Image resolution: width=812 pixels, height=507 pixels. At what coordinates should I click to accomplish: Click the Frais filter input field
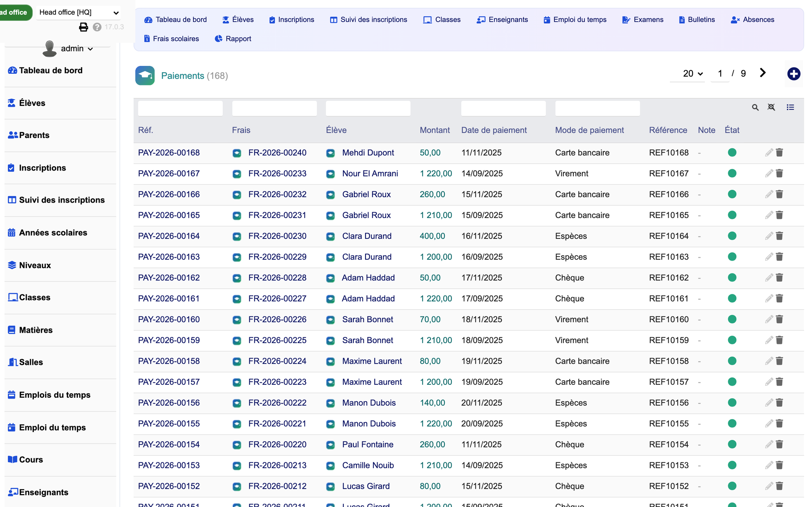pyautogui.click(x=274, y=108)
